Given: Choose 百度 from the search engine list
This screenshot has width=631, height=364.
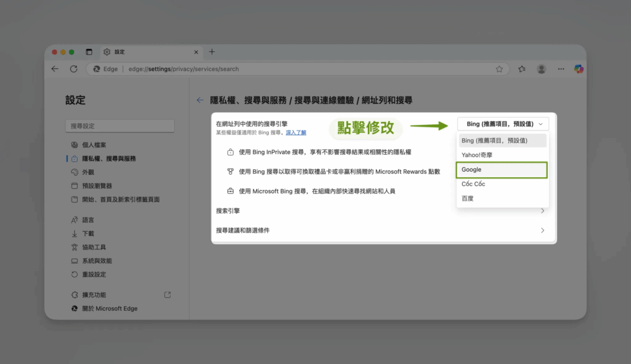Looking at the screenshot, I should point(502,198).
